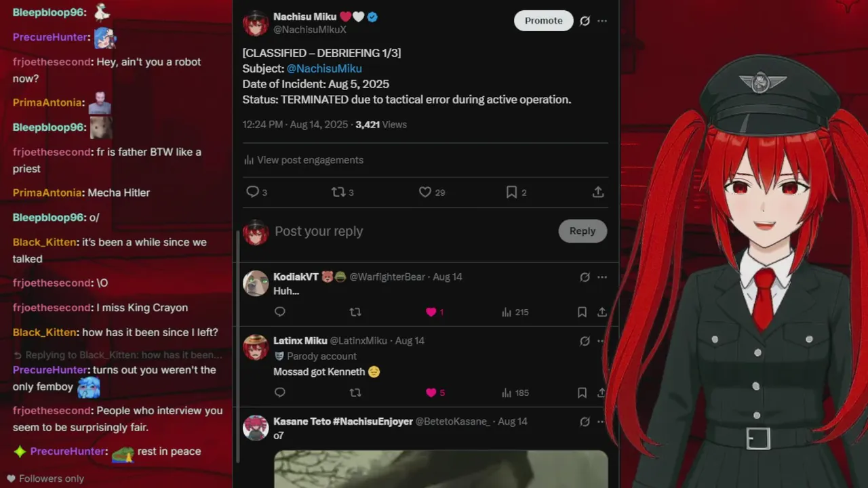The height and width of the screenshot is (488, 868).
Task: Bookmark Latinx Miku's Mossad reply
Action: point(582,392)
